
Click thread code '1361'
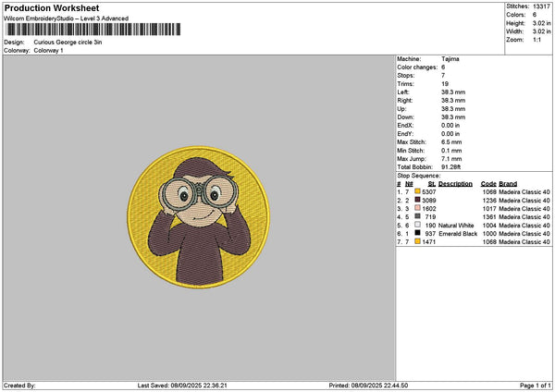(490, 217)
